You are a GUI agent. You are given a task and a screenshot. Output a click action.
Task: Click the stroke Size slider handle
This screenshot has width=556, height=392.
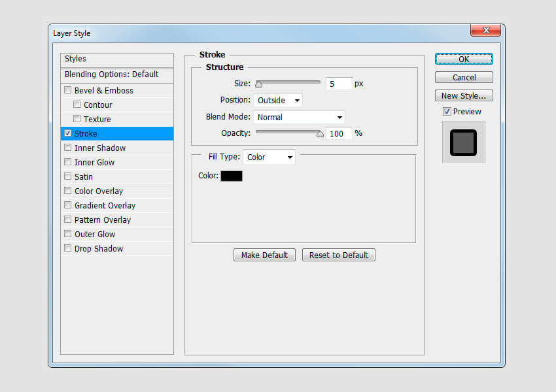259,84
